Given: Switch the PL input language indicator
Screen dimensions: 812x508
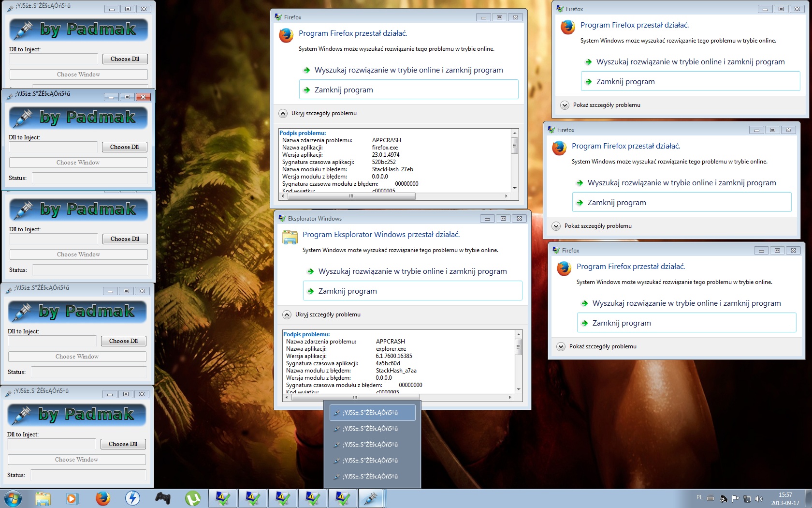Looking at the screenshot, I should coord(699,497).
